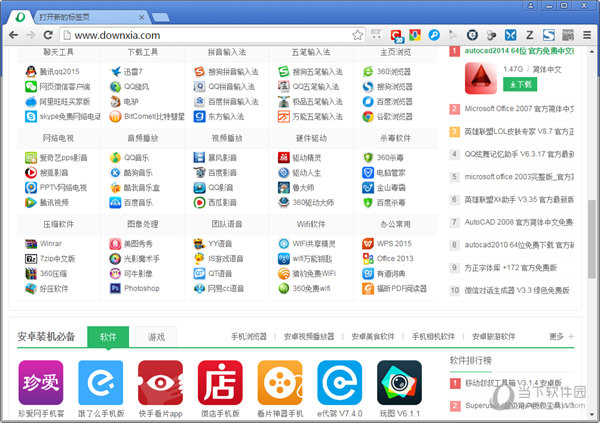Viewport: 600px width, 423px height.
Task: Click the 网页微信客户端 icon
Action: [31, 87]
